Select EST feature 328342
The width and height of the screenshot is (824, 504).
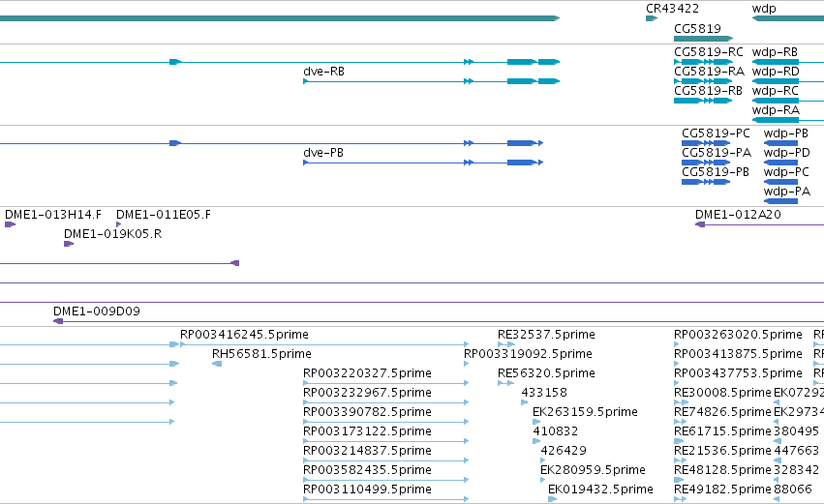click(778, 481)
